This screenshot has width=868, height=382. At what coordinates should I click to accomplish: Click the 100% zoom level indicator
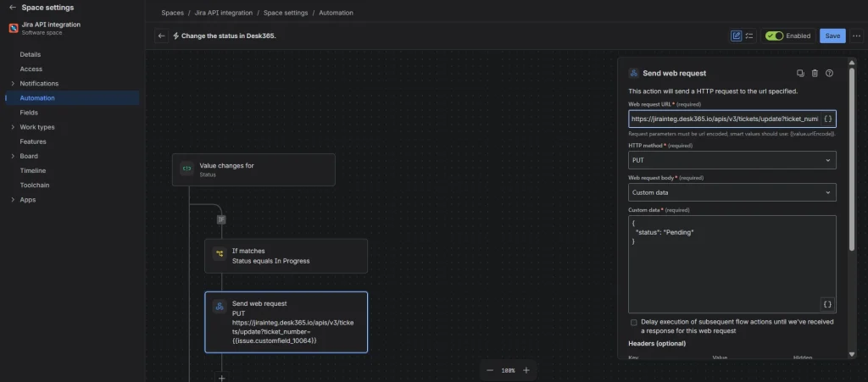(509, 370)
